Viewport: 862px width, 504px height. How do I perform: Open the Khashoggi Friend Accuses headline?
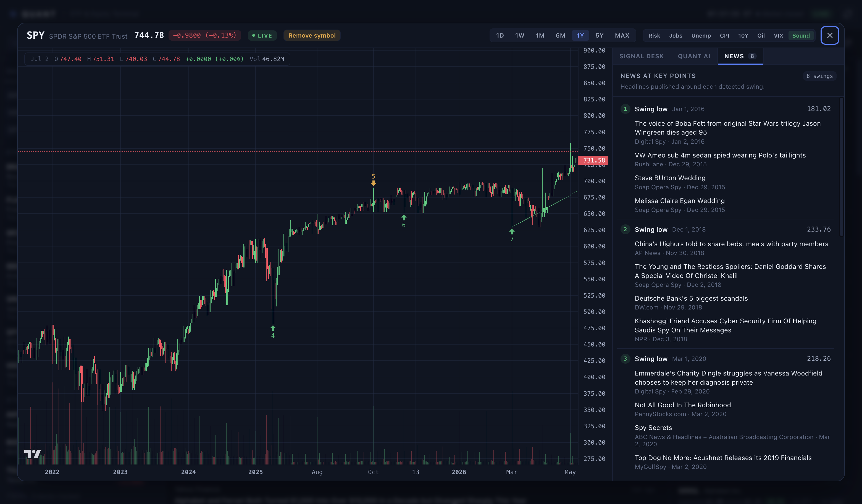tap(726, 326)
